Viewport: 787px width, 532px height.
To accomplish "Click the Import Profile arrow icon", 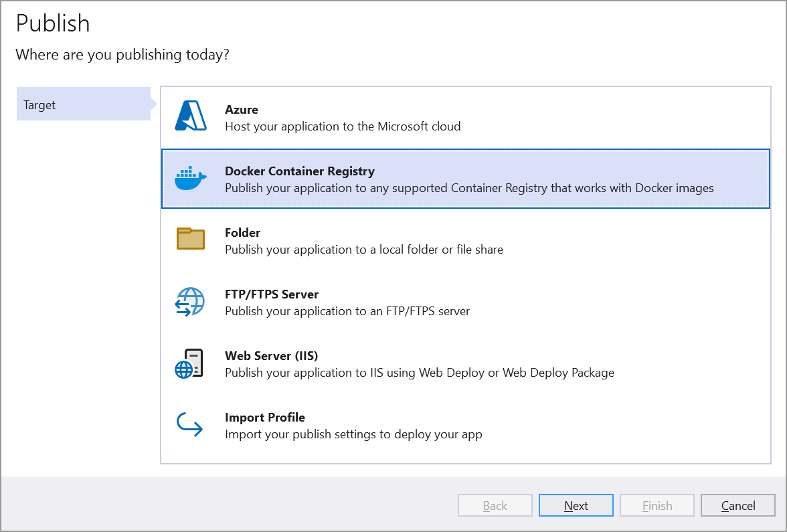I will click(190, 423).
